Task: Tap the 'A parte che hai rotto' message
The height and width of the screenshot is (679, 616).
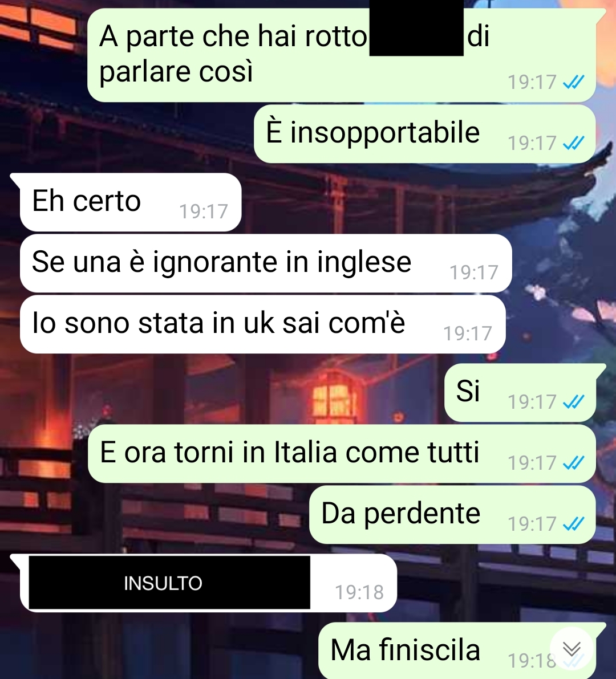Action: click(341, 55)
